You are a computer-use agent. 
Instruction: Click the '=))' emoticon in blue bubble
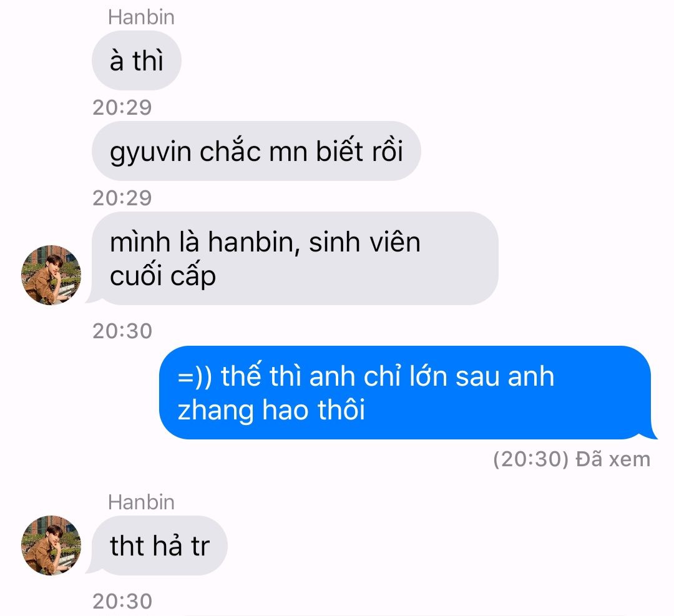tap(195, 377)
